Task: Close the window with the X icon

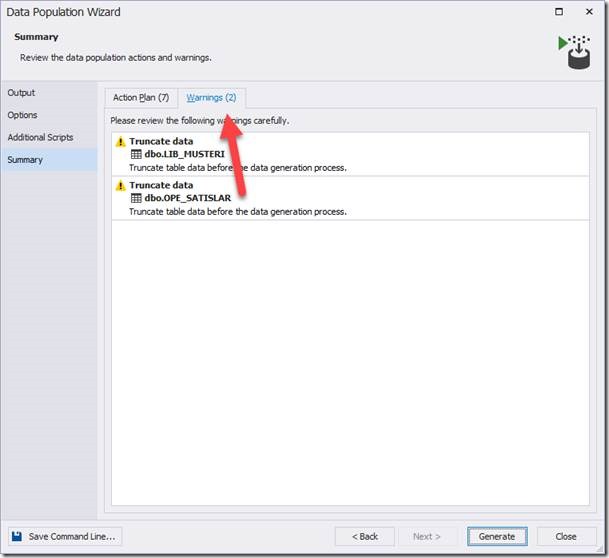Action: tap(589, 12)
